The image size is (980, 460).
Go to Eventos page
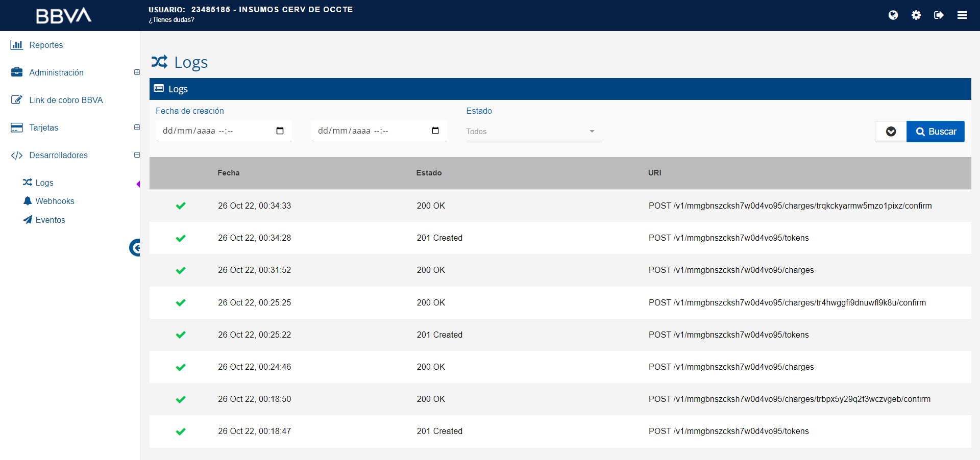(x=50, y=220)
